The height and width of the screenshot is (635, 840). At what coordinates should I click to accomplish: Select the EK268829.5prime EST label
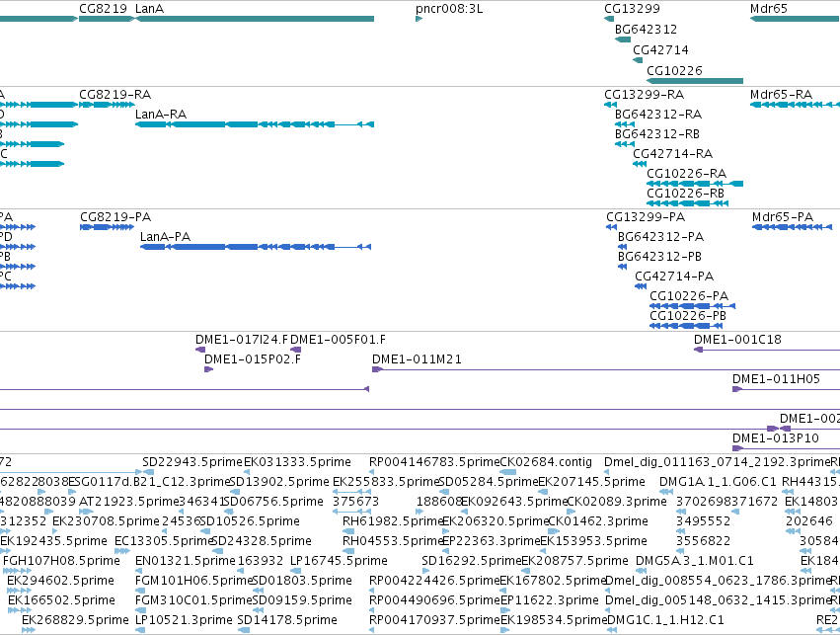pyautogui.click(x=76, y=620)
